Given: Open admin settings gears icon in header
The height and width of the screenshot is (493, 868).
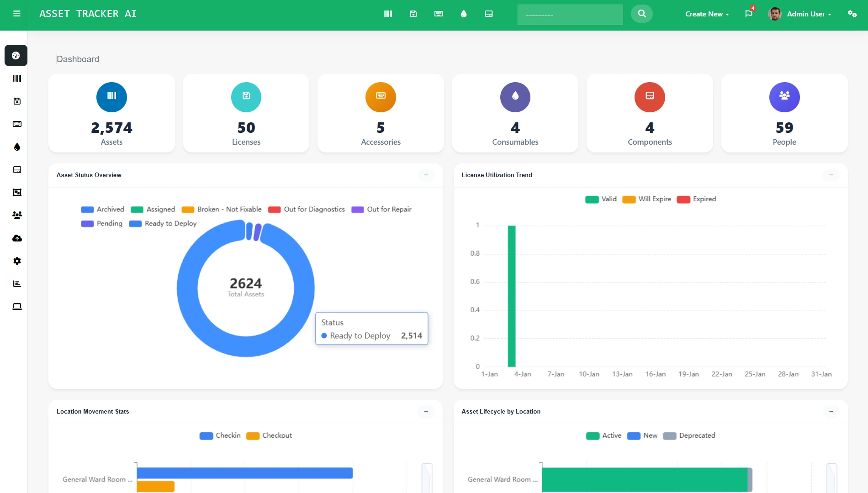Looking at the screenshot, I should pyautogui.click(x=852, y=14).
